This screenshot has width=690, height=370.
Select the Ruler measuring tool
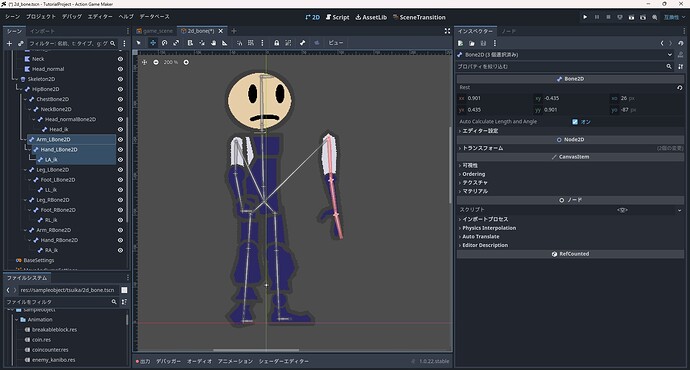click(x=225, y=43)
